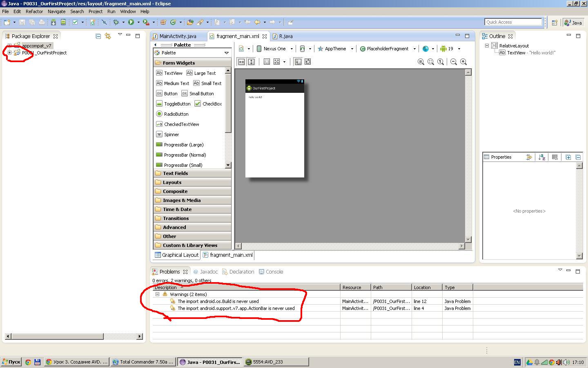Switch to fragment_main.xml source tab at bottom
588x368 pixels.
click(228, 255)
